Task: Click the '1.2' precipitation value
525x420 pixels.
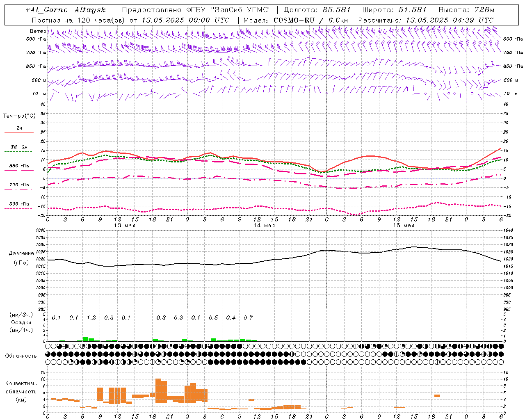Action: 91,317
